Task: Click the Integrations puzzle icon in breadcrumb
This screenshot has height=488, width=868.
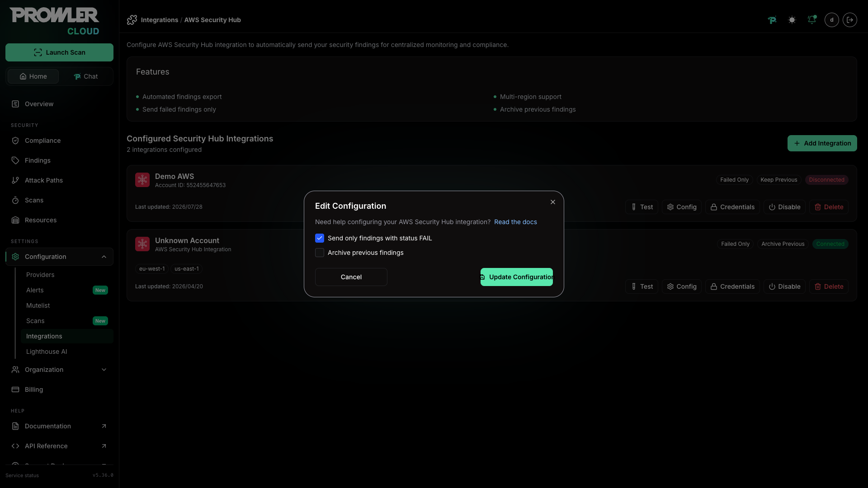Action: 132,20
